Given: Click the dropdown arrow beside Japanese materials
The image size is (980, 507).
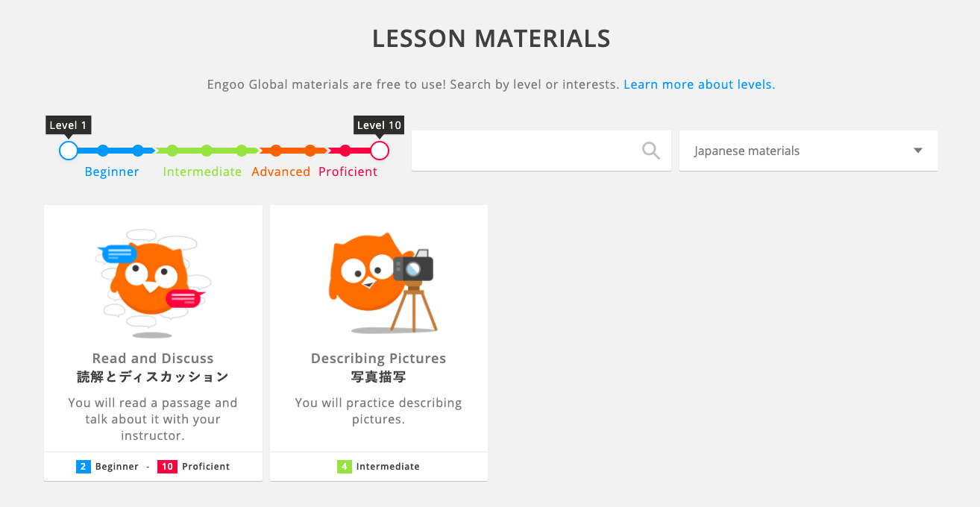Looking at the screenshot, I should (918, 151).
